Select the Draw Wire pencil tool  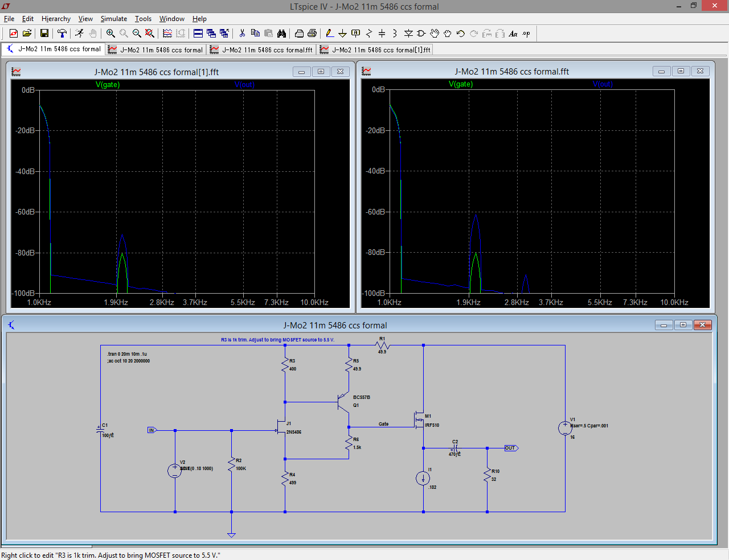click(329, 34)
